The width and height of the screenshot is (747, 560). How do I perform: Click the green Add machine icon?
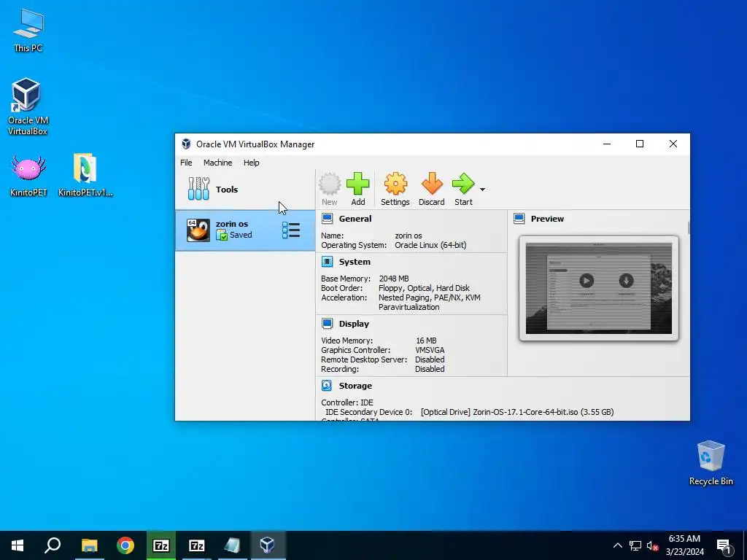point(357,189)
